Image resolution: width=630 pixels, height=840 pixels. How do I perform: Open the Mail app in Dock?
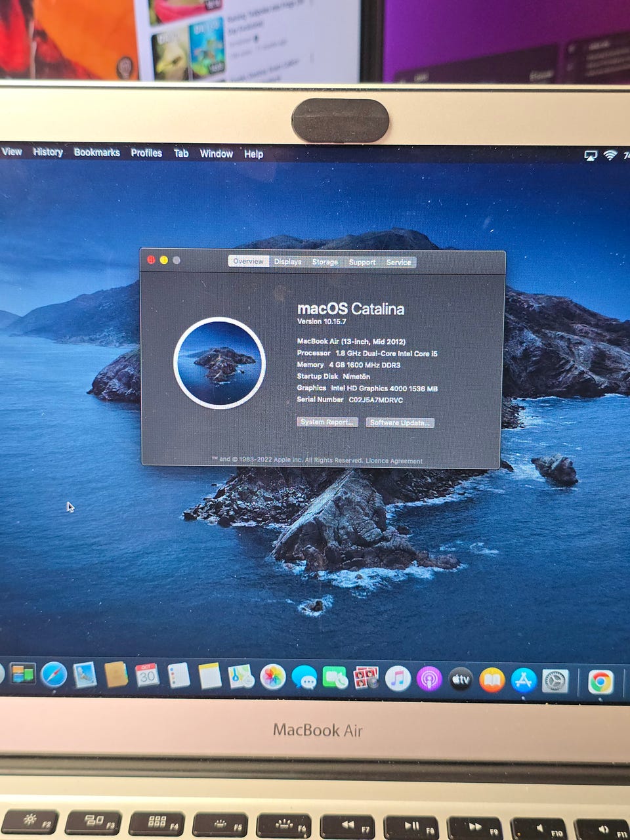coord(85,674)
